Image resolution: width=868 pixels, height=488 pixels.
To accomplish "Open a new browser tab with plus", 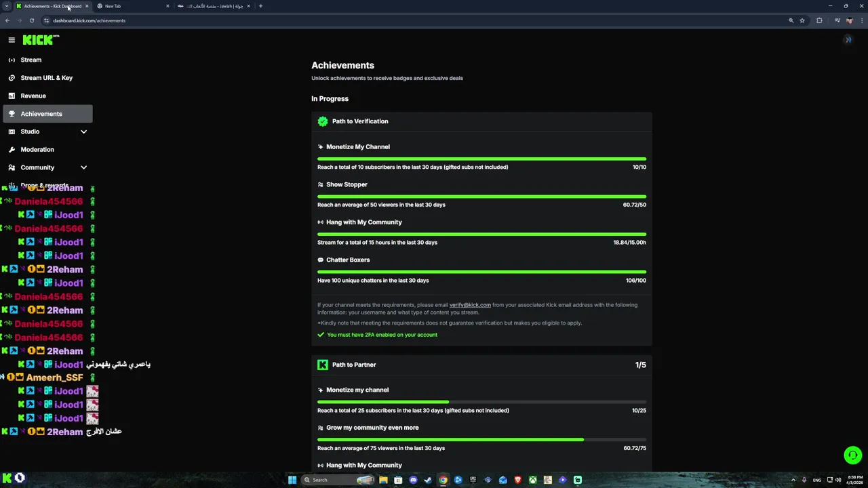I will point(261,6).
